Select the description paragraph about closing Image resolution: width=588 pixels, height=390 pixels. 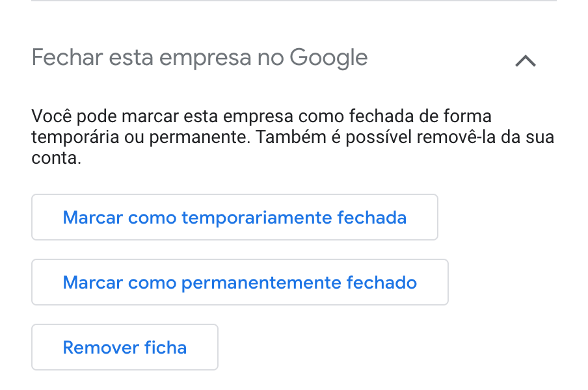click(x=293, y=137)
